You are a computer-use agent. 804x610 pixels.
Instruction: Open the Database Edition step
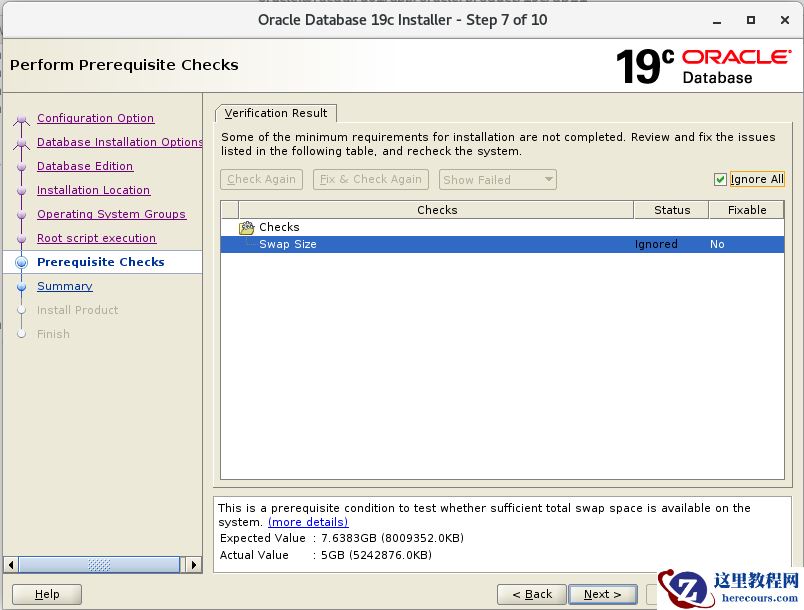click(85, 166)
